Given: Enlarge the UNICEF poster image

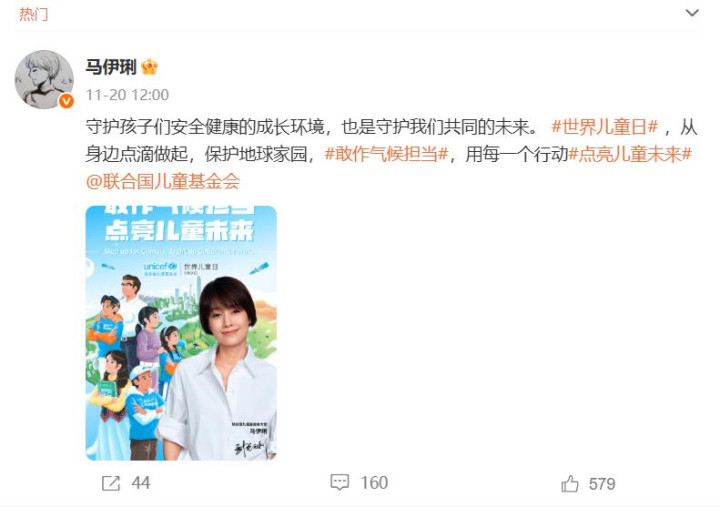Looking at the screenshot, I should (181, 333).
